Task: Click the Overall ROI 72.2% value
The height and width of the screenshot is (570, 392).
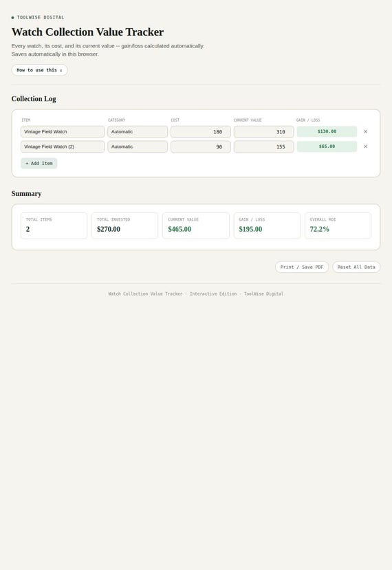Action: (x=319, y=230)
